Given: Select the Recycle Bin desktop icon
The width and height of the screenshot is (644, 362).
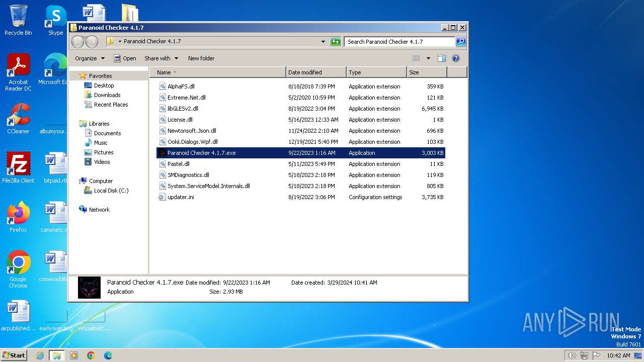Looking at the screenshot, I should coord(18,20).
